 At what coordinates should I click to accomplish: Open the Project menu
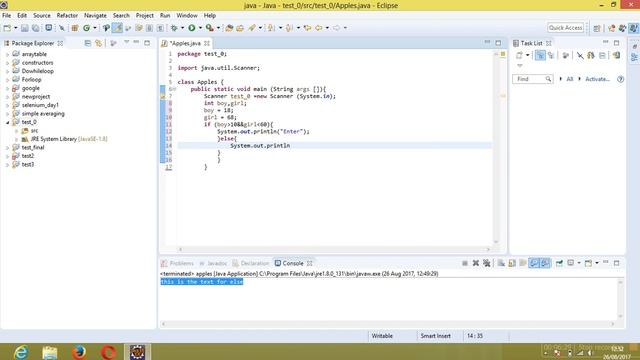pyautogui.click(x=144, y=16)
